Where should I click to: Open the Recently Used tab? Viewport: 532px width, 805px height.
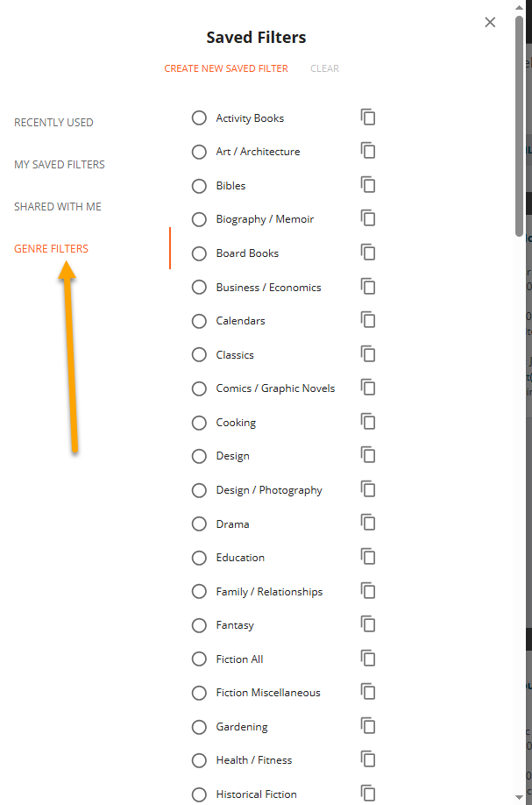pos(53,123)
